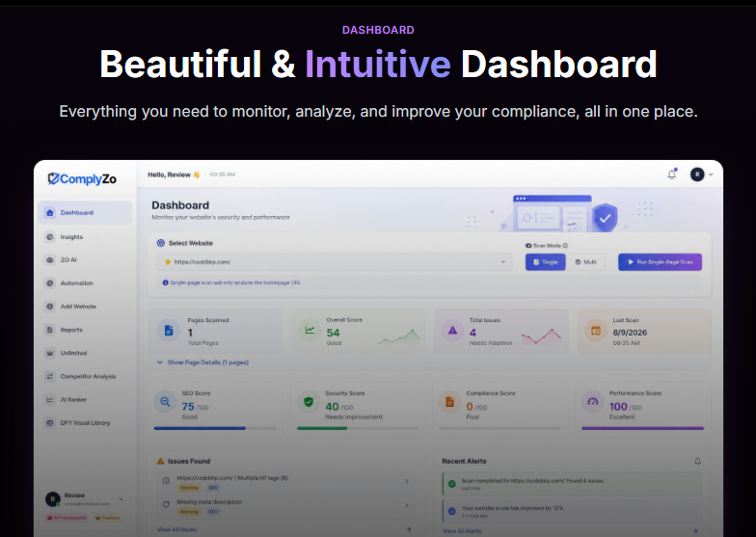Click the Performance Score progress bar
Screen dimensions: 756x537
642,428
